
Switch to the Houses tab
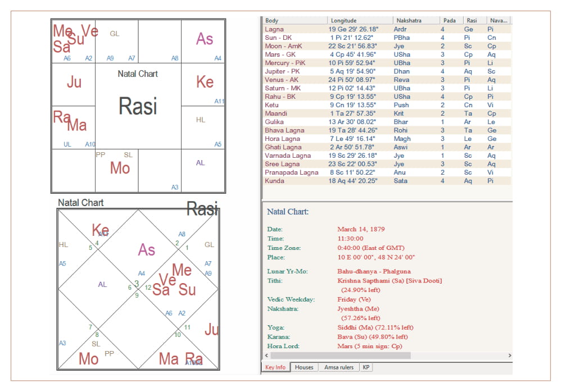304,367
